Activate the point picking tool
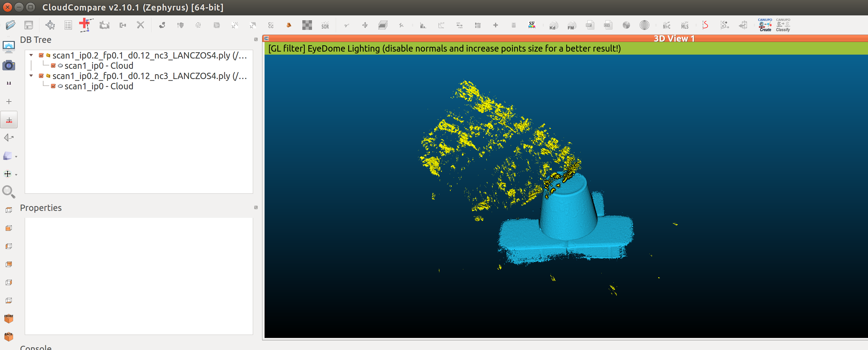Image resolution: width=868 pixels, height=350 pixels. click(x=50, y=25)
